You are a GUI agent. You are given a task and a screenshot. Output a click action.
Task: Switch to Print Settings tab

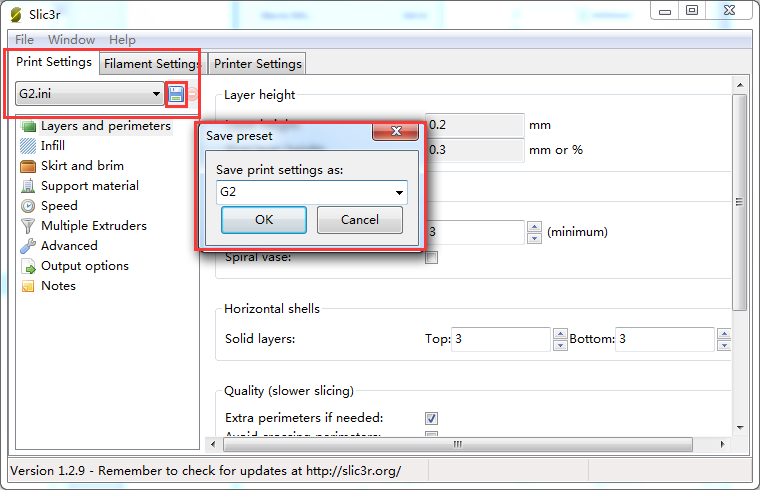pos(54,62)
